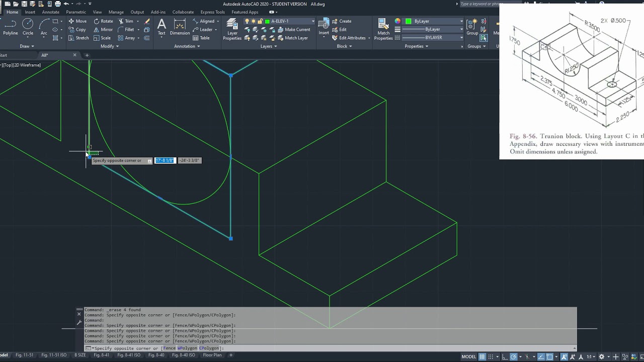The height and width of the screenshot is (362, 644).
Task: Click the Scale tool
Action: pyautogui.click(x=102, y=38)
